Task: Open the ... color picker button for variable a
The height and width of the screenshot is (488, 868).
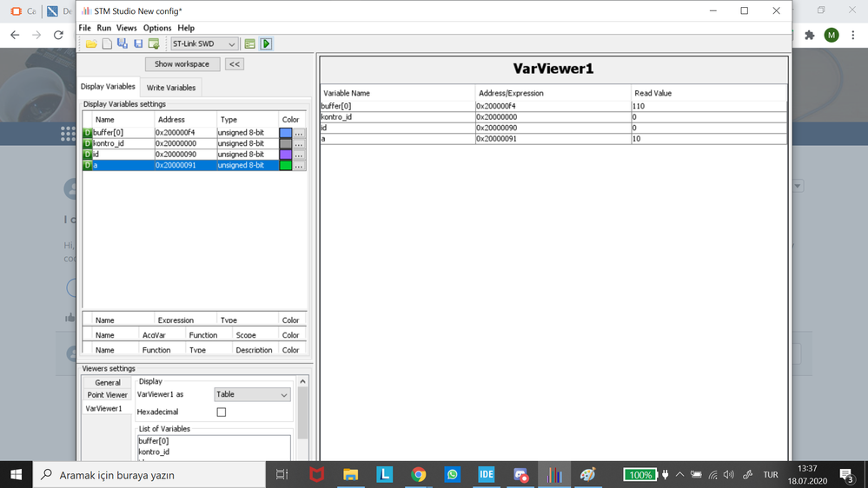Action: [x=299, y=165]
